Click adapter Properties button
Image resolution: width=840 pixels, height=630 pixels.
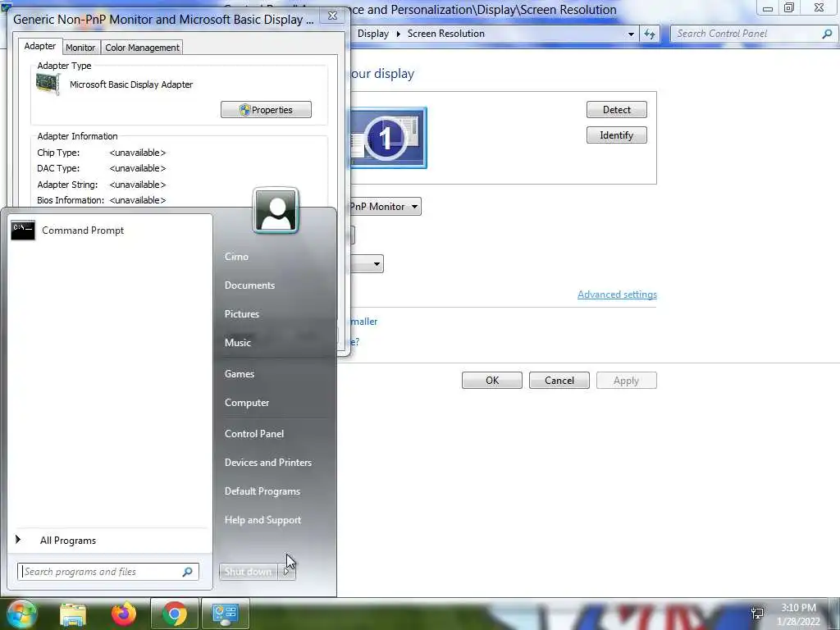point(266,110)
